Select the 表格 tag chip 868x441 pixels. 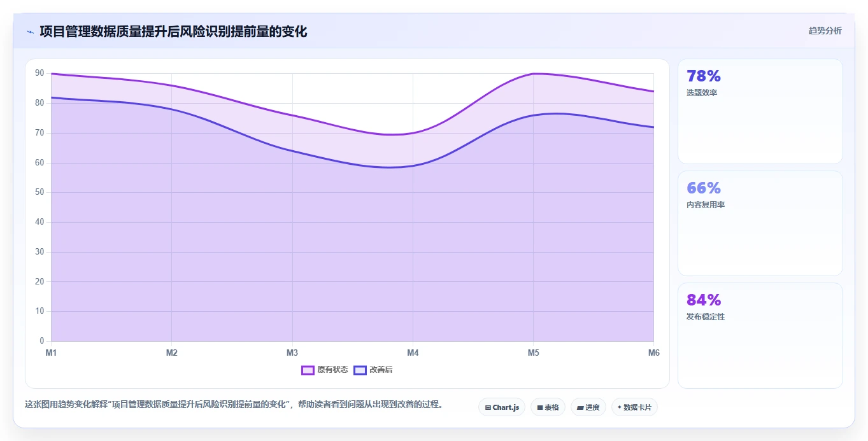click(x=548, y=407)
